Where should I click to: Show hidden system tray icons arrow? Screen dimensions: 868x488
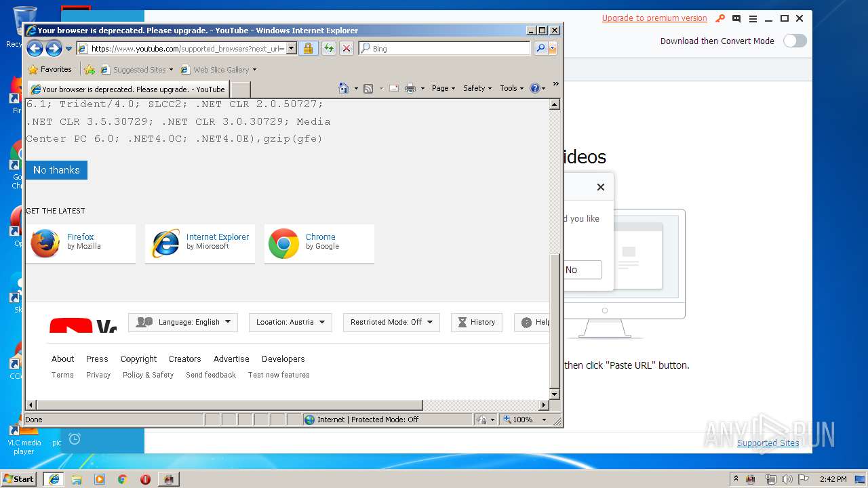[736, 479]
